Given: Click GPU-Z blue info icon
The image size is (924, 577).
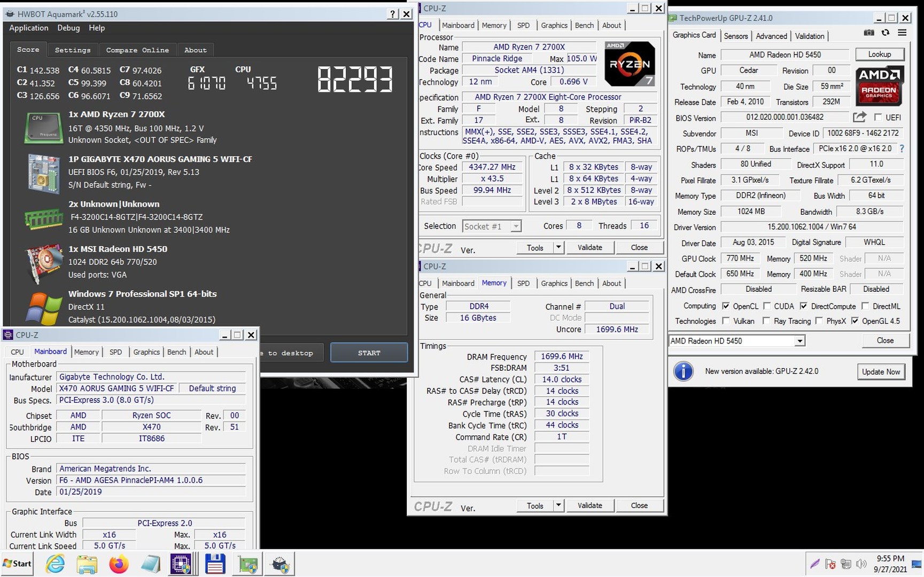Looking at the screenshot, I should 683,371.
